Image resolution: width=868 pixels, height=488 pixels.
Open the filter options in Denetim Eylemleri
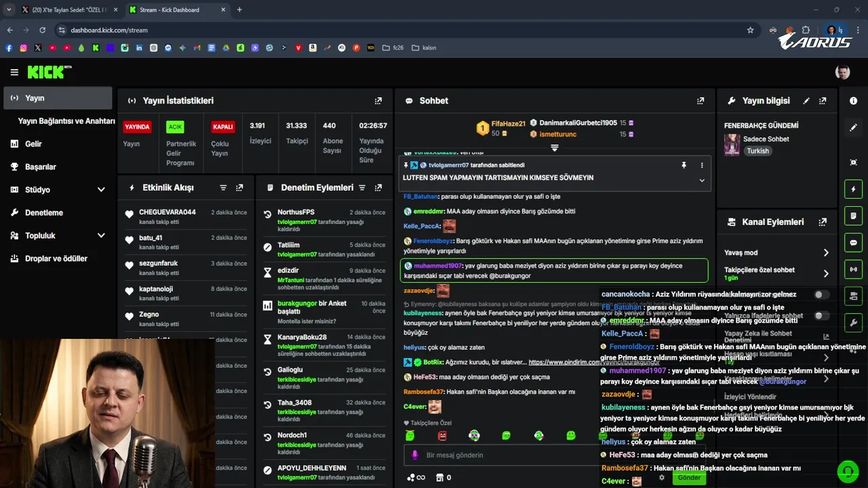coord(362,188)
